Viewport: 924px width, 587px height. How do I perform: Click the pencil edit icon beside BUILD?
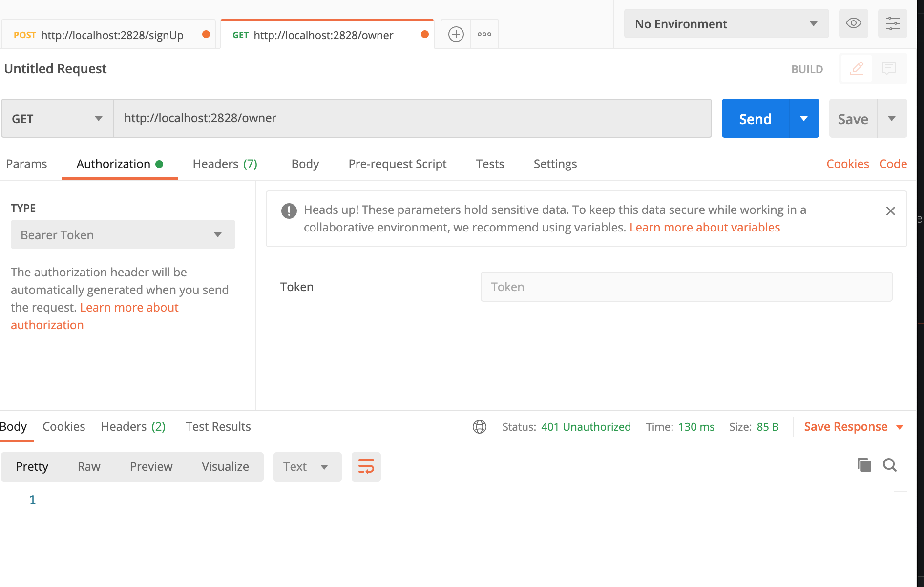(x=857, y=68)
